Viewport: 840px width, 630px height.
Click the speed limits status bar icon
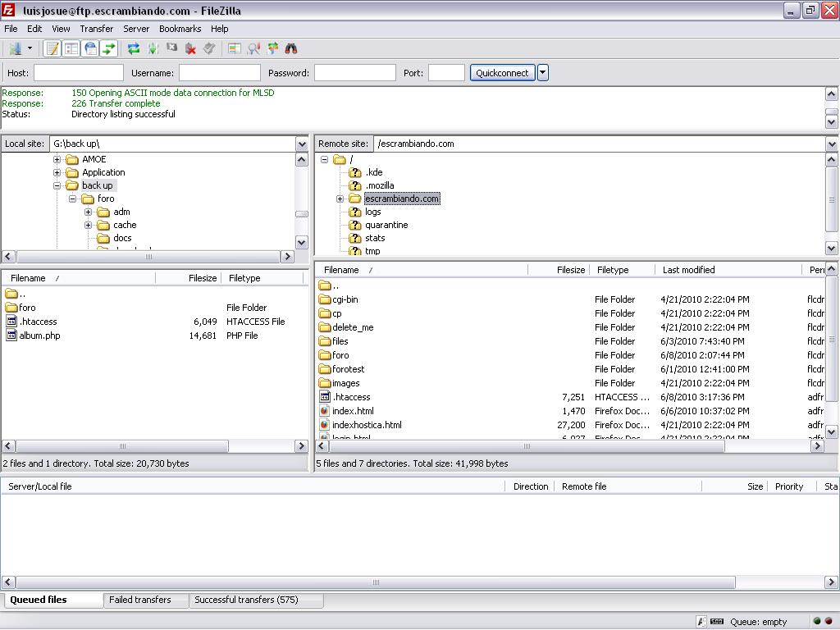point(717,622)
